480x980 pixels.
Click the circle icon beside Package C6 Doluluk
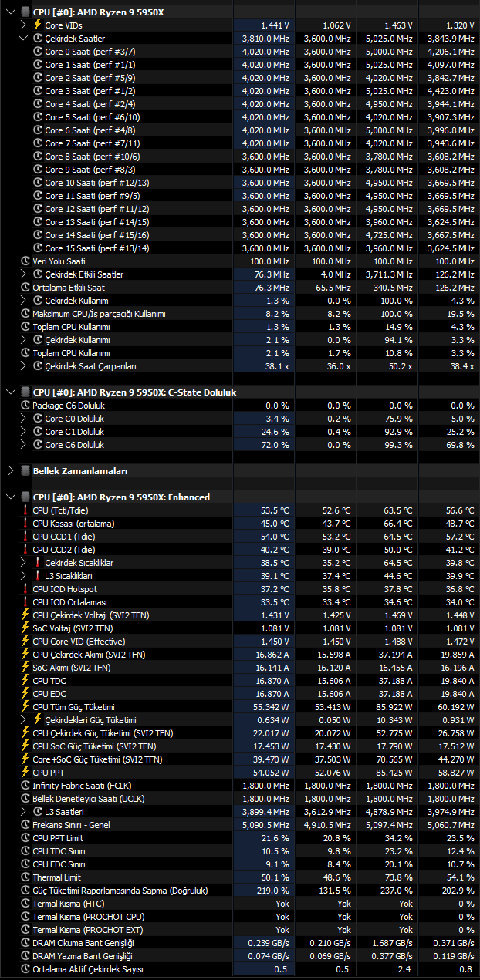[25, 406]
